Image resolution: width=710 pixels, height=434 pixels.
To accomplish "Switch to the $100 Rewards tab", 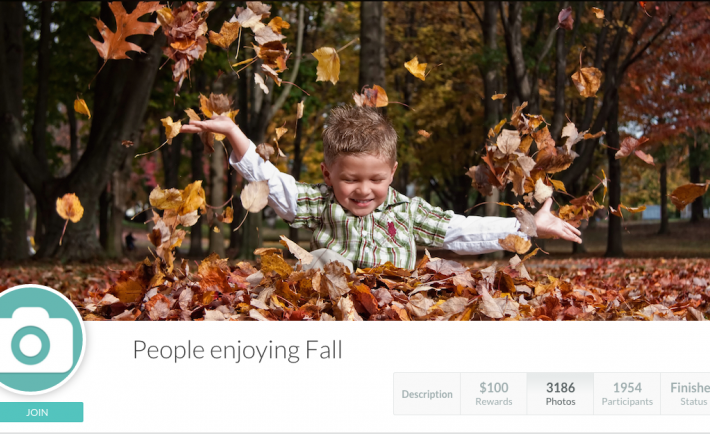I will pos(494,394).
